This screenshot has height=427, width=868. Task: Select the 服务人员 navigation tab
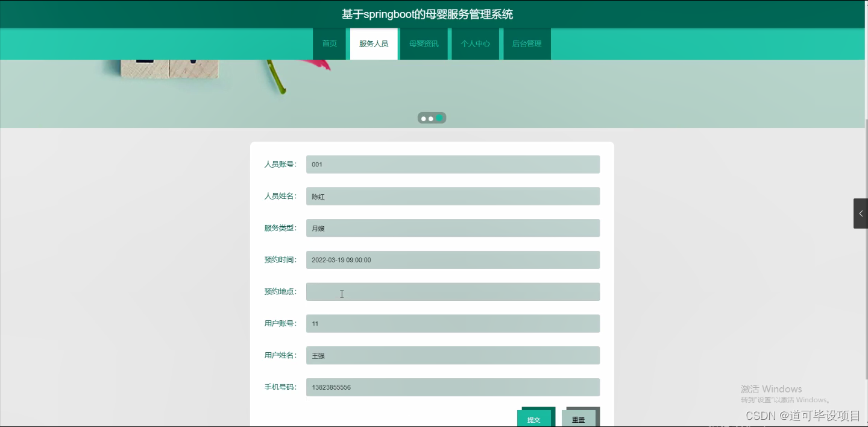point(374,43)
